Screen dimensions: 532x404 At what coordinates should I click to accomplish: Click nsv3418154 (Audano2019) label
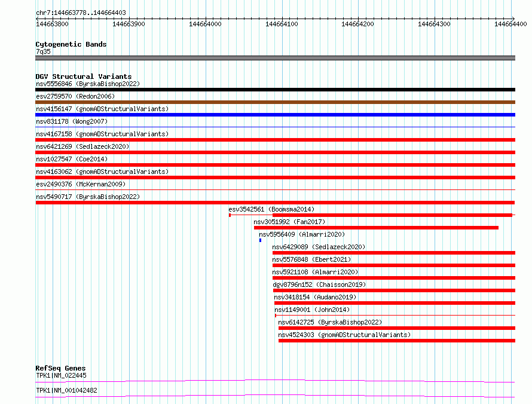(315, 297)
